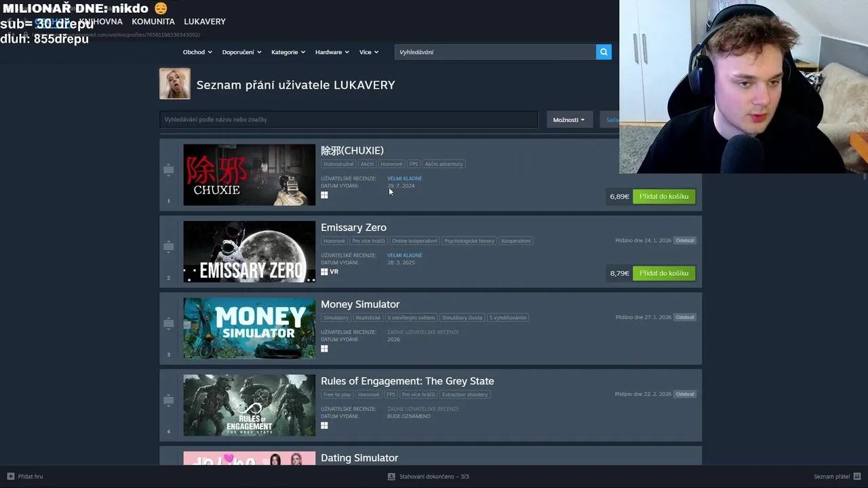868x488 pixels.
Task: Open the 除邪(CHUXIE) title link
Action: (x=352, y=150)
